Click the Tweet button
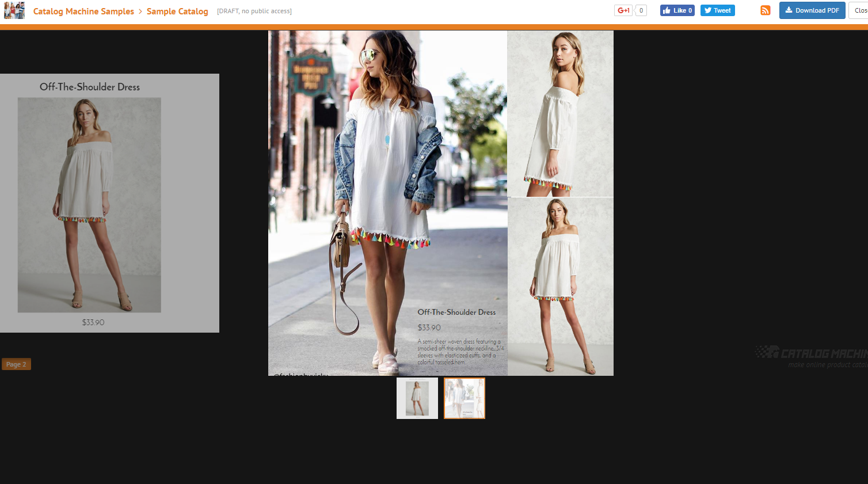The width and height of the screenshot is (868, 484). pos(717,10)
